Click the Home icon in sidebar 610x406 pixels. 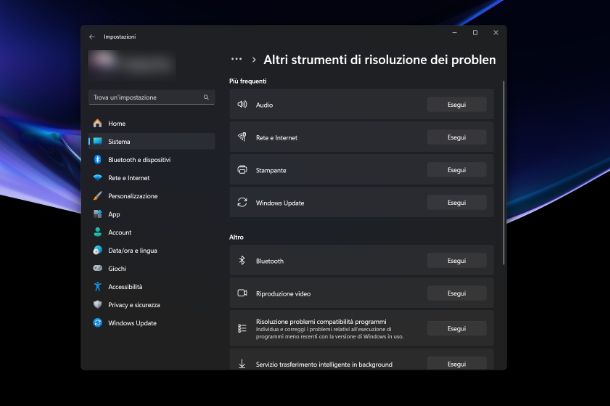click(97, 123)
